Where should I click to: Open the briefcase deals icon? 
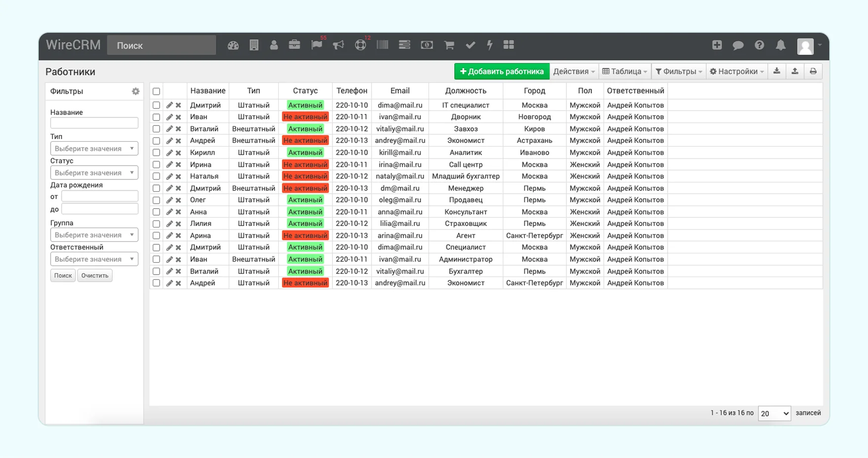[295, 45]
